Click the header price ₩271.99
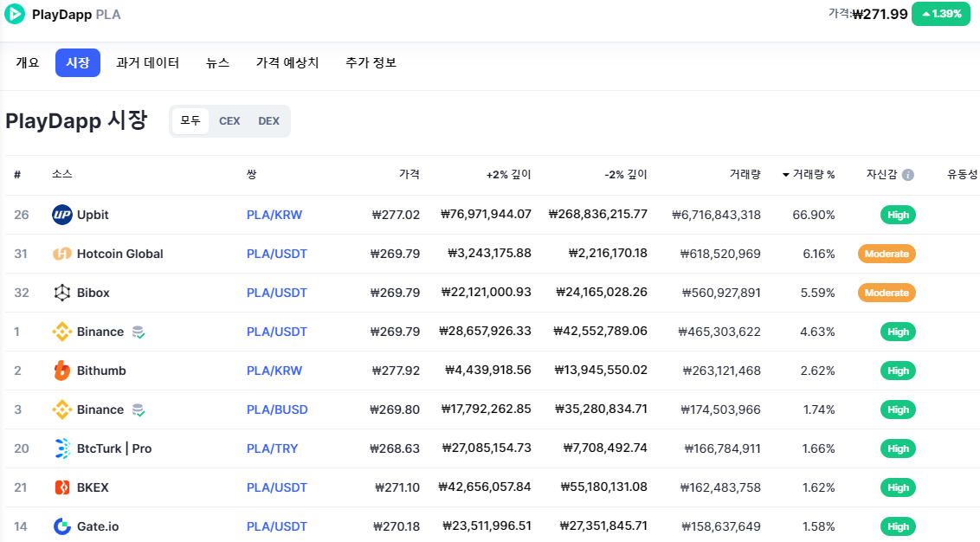The image size is (980, 542). pos(880,14)
